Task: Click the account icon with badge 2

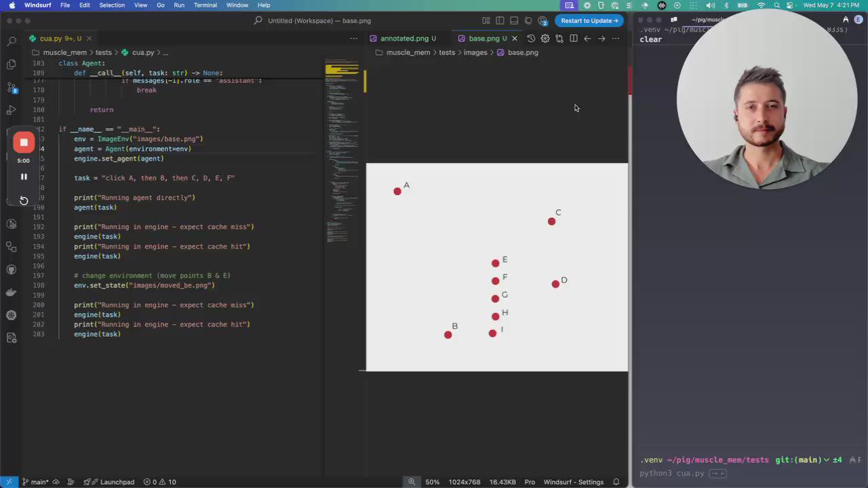Action: (542, 21)
